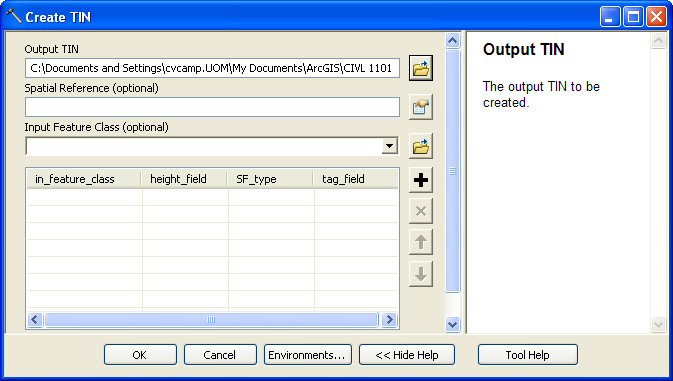Maximize the Create TIN window
Image resolution: width=673 pixels, height=381 pixels.
633,17
